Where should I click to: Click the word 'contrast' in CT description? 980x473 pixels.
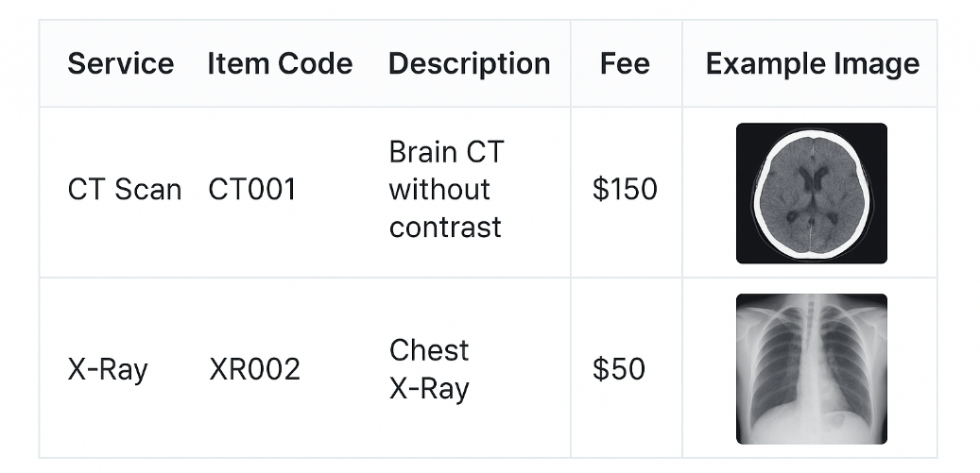444,228
